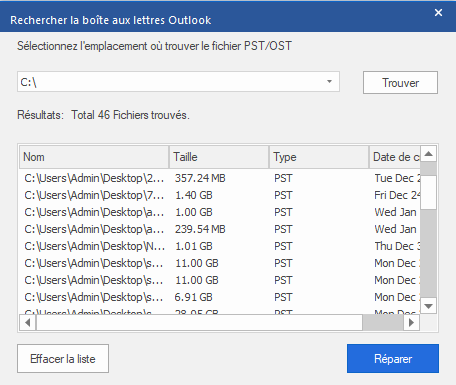Click the date cell Fri Dec 24

point(397,195)
